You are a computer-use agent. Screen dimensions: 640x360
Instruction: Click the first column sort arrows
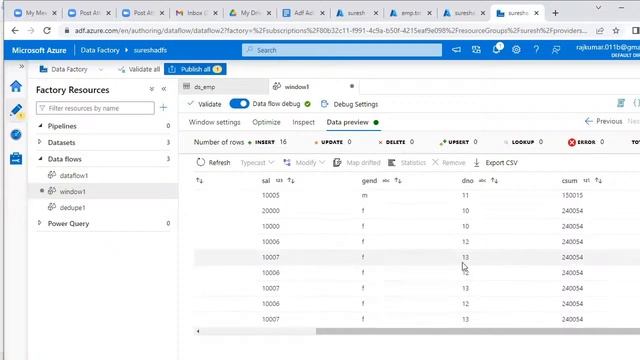199,180
